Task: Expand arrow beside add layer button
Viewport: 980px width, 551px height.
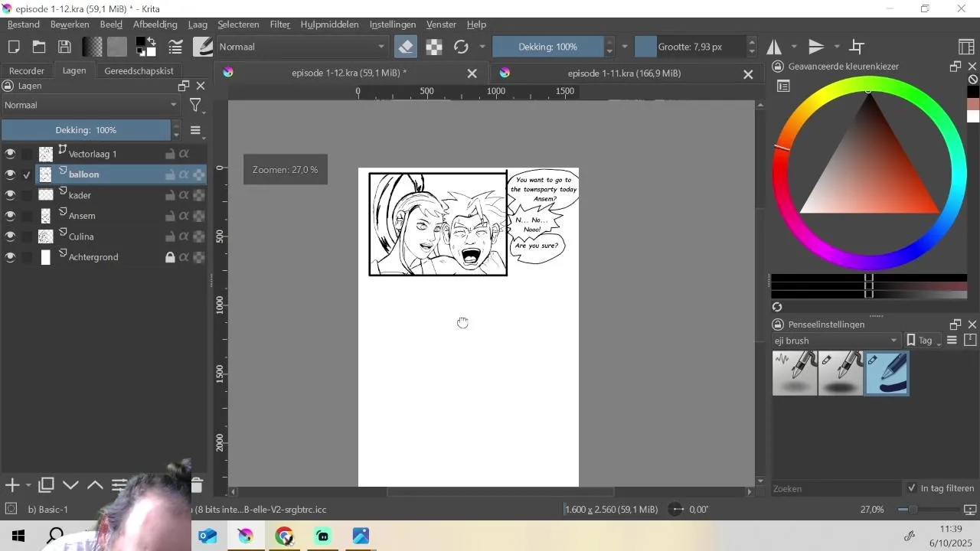Action: tap(28, 485)
